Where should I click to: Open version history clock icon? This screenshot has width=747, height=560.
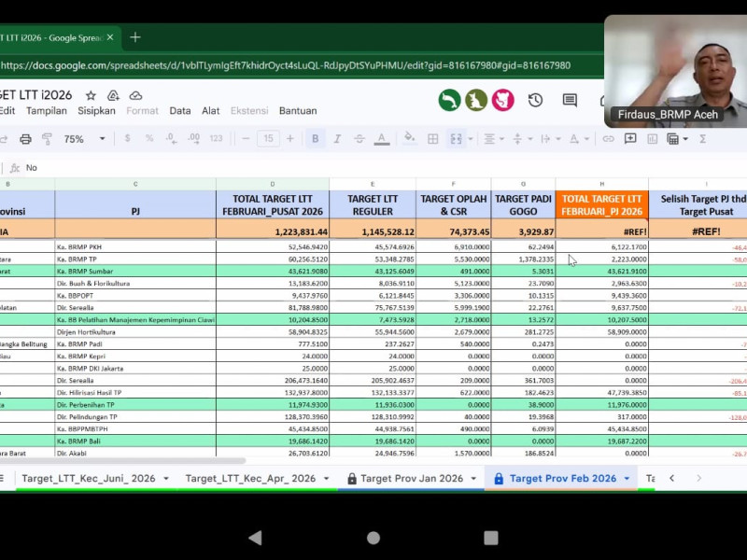coord(535,100)
